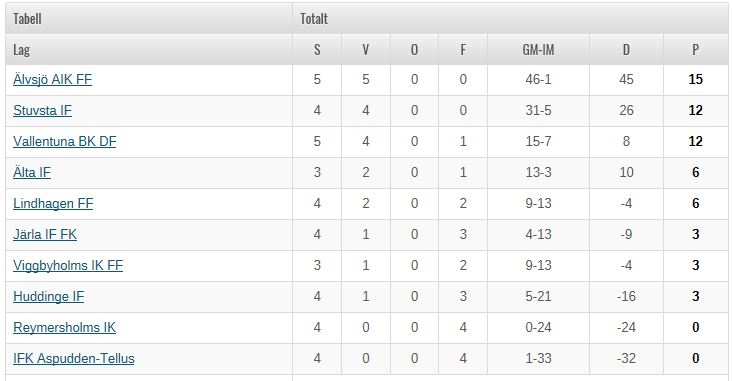The height and width of the screenshot is (381, 732).
Task: Select the GM-IM column header
Action: pos(538,49)
